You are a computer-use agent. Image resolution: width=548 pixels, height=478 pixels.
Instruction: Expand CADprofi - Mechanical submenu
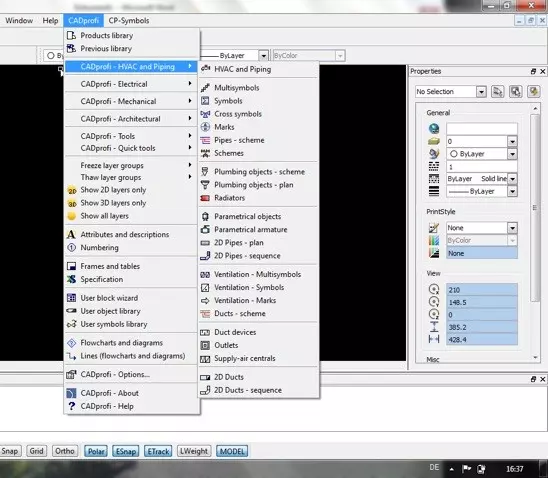tap(131, 101)
